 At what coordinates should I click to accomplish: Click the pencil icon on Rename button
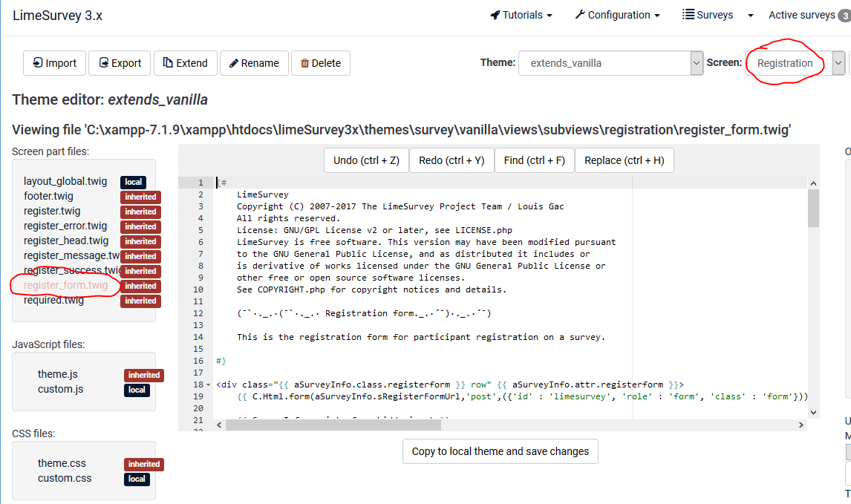234,63
